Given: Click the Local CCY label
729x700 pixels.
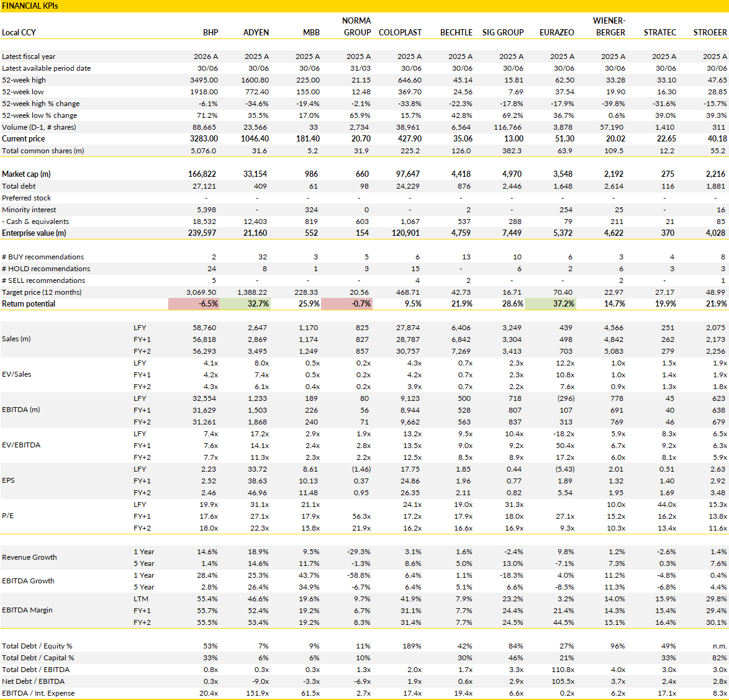Looking at the screenshot, I should 19,32.
